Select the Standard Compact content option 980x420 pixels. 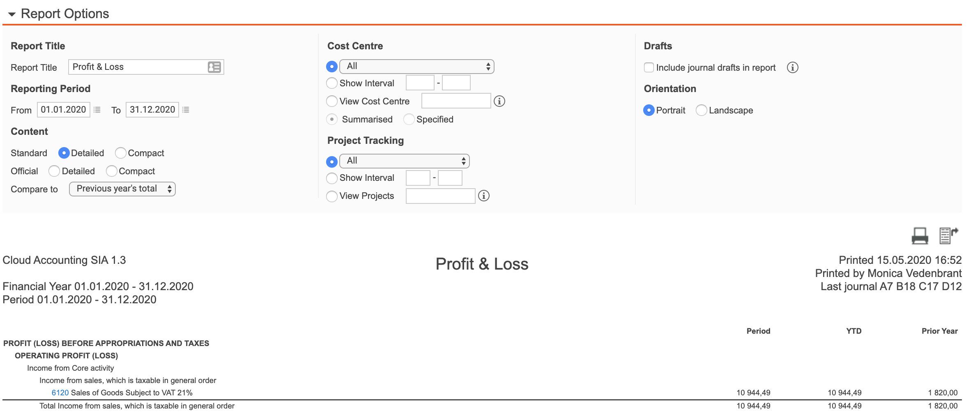click(x=120, y=153)
